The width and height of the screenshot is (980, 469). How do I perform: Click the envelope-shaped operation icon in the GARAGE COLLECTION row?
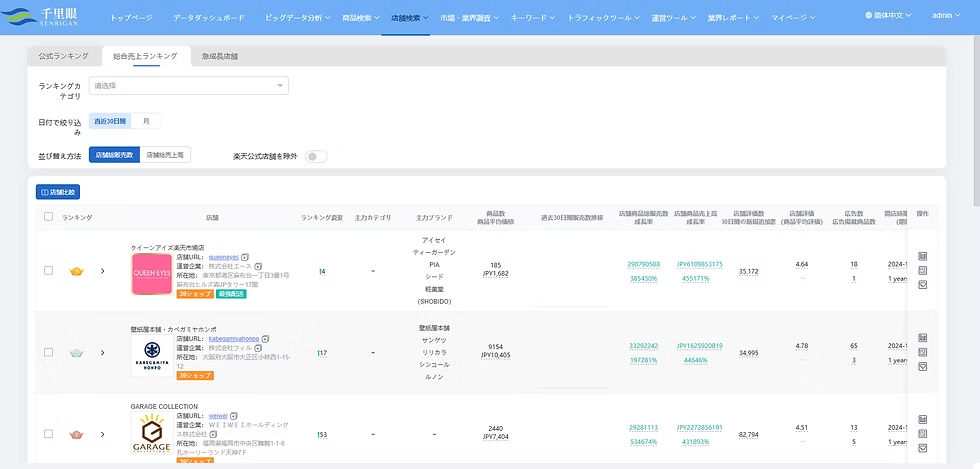click(x=922, y=448)
